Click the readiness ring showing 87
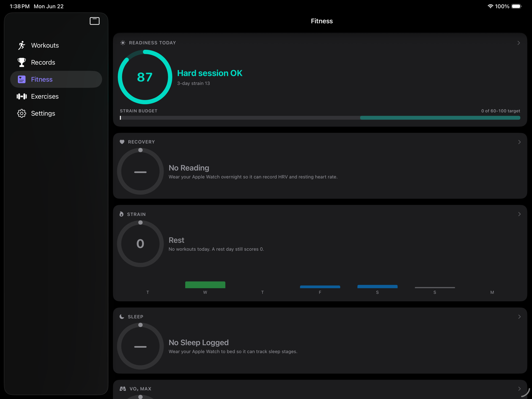The image size is (532, 399). (145, 77)
